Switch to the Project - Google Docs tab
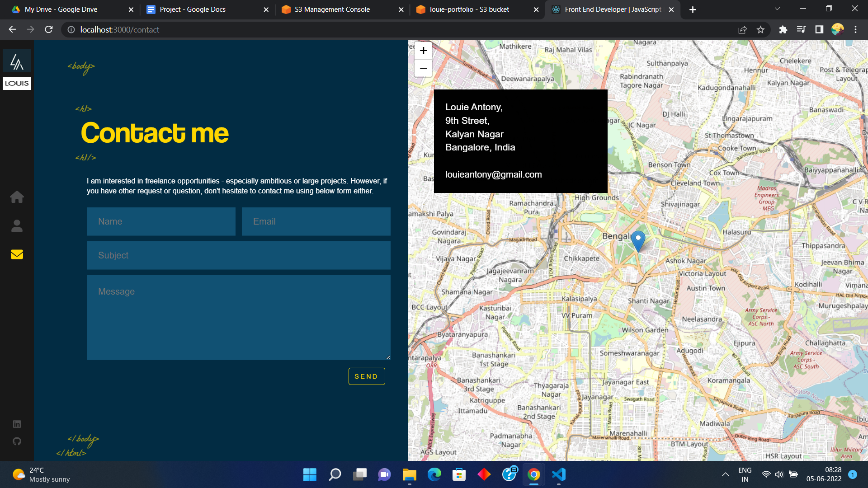This screenshot has width=868, height=488. (193, 9)
